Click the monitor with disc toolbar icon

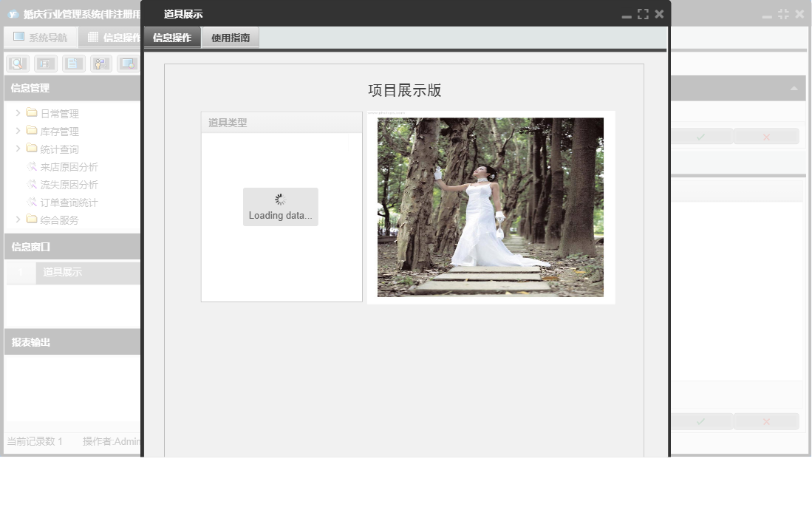128,64
